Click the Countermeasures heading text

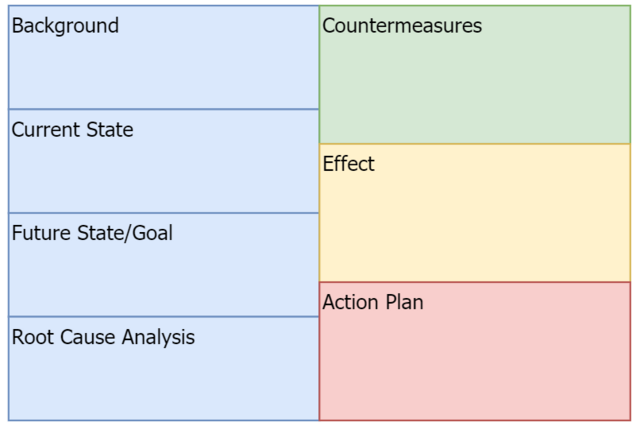[402, 26]
